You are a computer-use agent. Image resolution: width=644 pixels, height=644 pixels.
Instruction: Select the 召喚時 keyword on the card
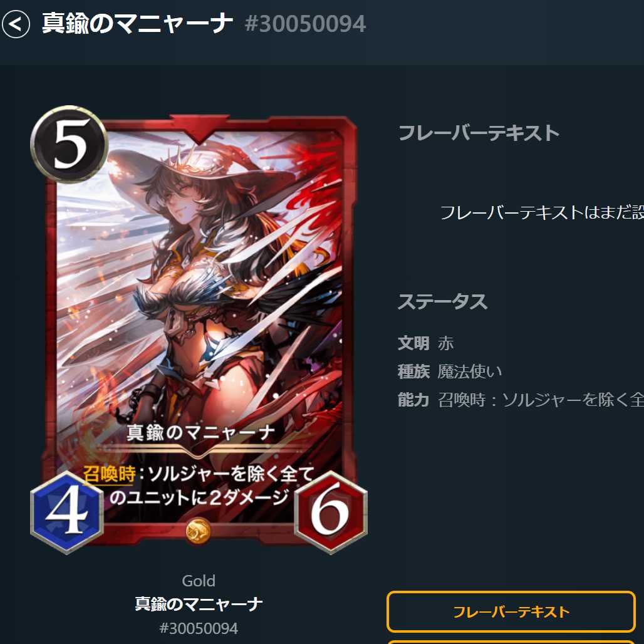pyautogui.click(x=109, y=474)
